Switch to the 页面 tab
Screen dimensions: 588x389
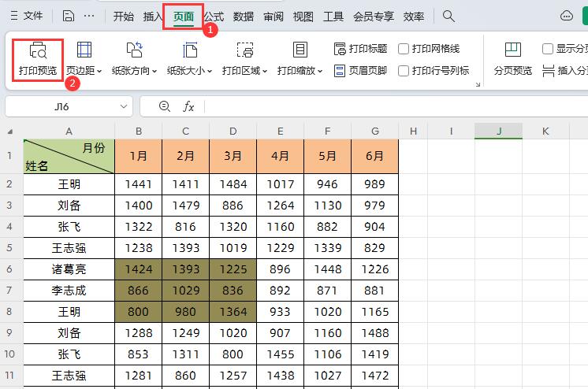click(184, 17)
